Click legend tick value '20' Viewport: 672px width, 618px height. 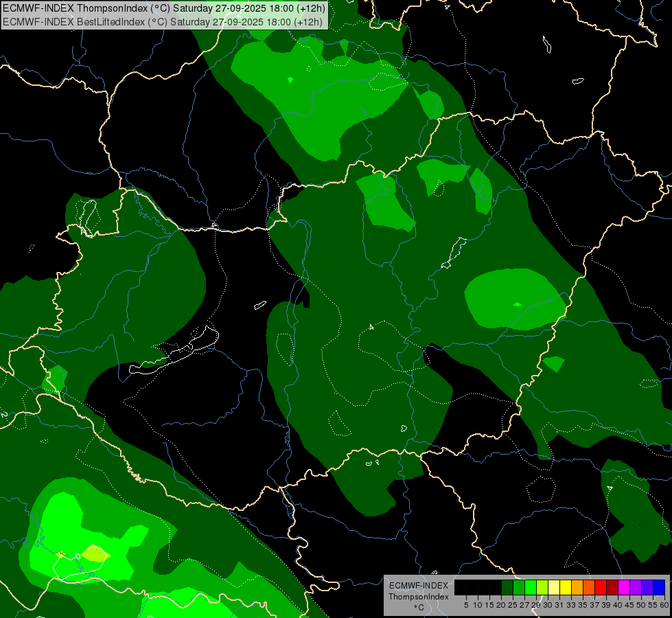pyautogui.click(x=501, y=605)
